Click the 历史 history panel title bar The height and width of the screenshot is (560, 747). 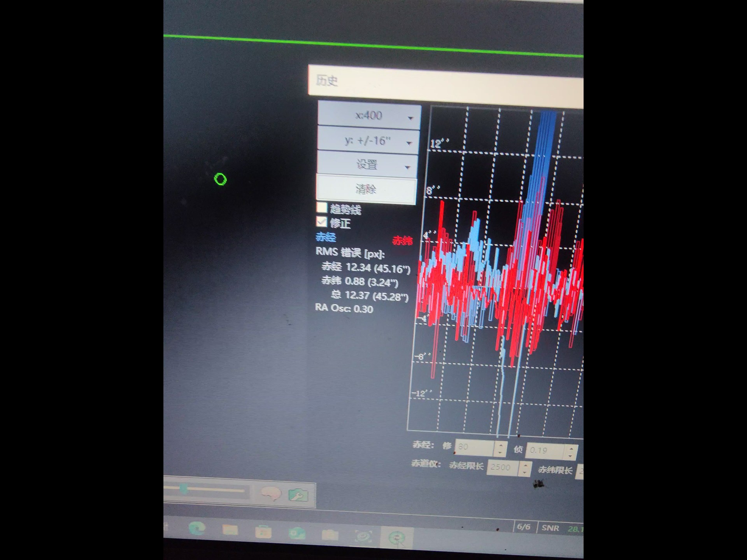click(446, 86)
